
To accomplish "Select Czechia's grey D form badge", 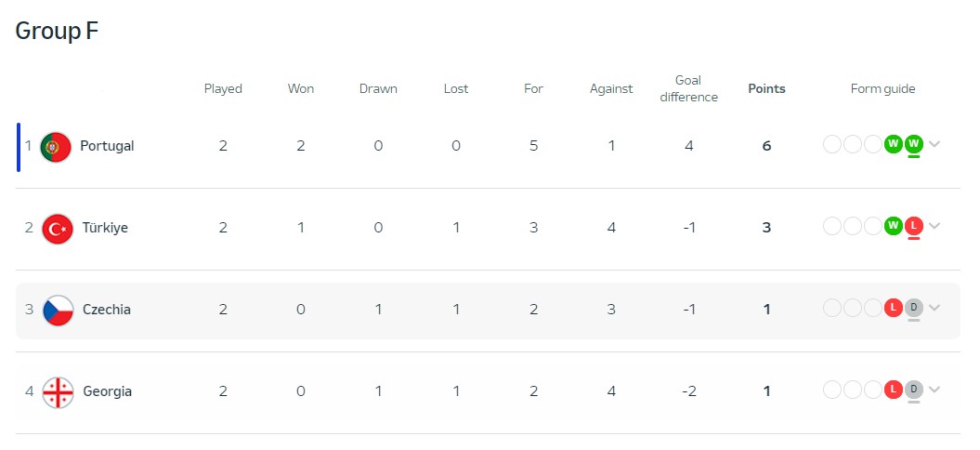I will coord(914,308).
